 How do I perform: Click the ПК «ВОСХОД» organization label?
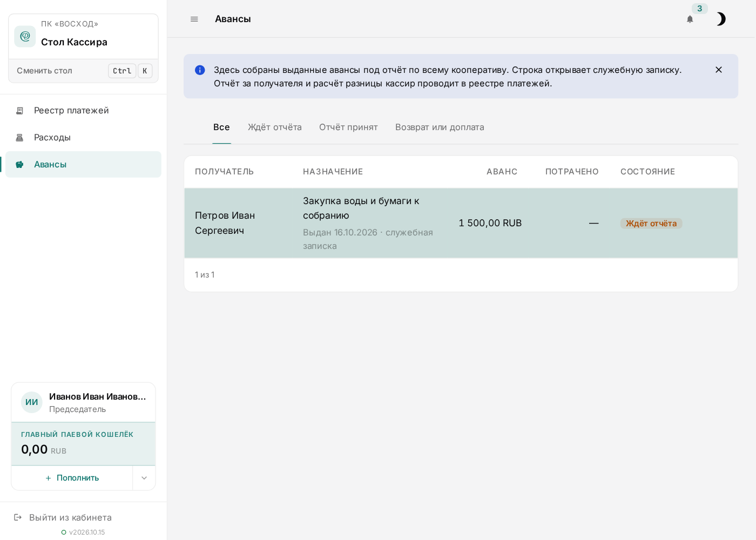[x=70, y=24]
